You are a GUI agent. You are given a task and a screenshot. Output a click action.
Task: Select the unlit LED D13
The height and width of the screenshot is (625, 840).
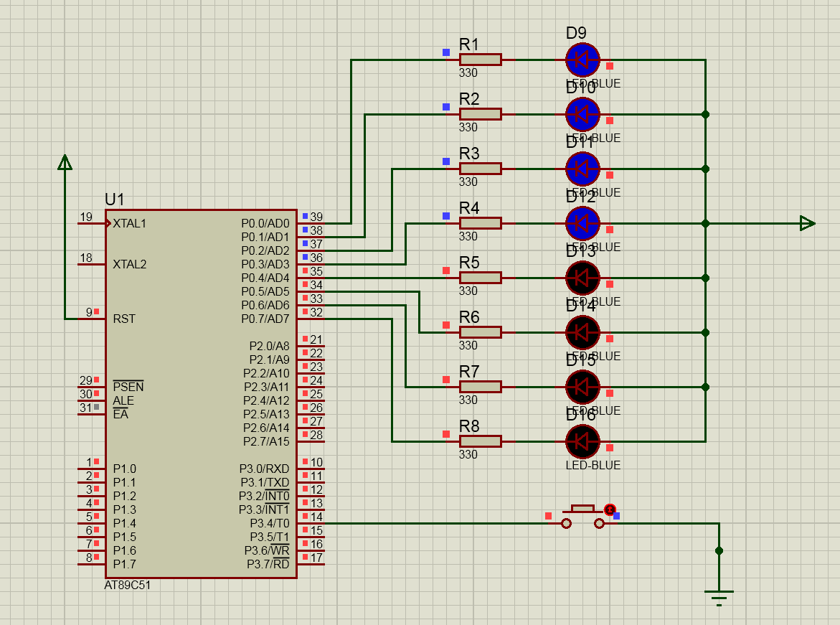click(x=582, y=278)
